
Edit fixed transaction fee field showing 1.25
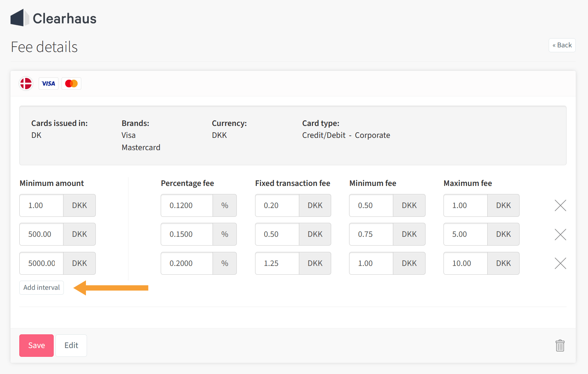277,263
